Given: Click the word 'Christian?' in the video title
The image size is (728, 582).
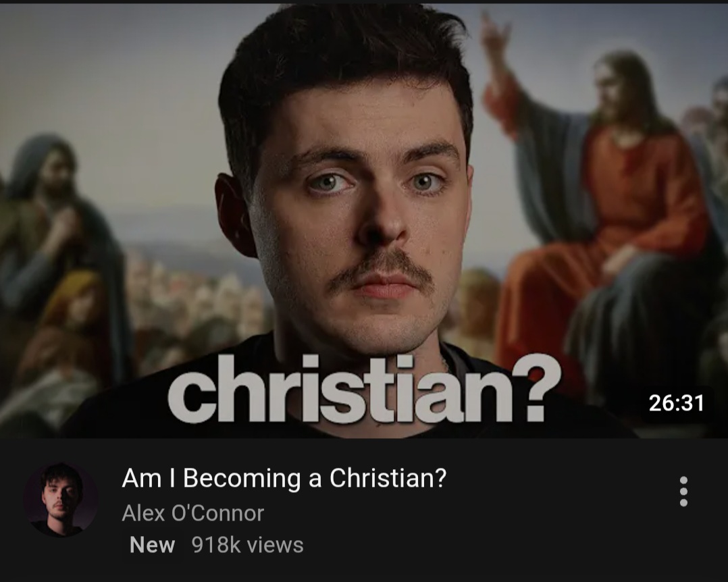Looking at the screenshot, I should pyautogui.click(x=388, y=478).
